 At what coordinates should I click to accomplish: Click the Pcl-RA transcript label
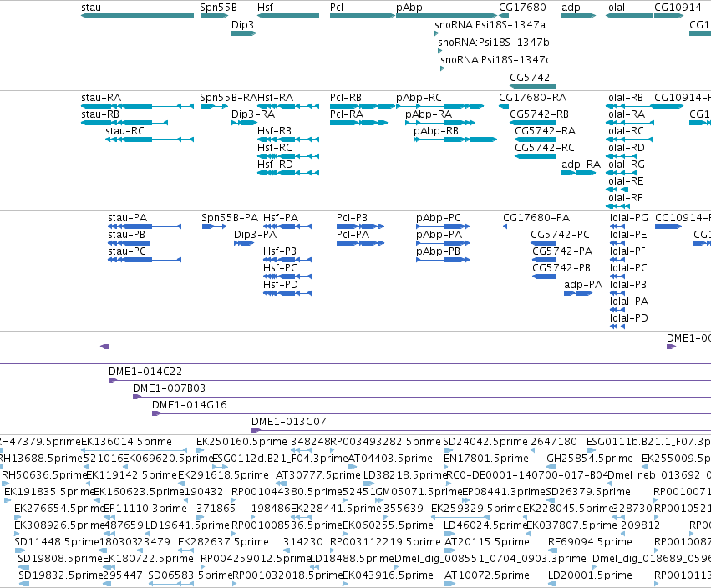[347, 114]
